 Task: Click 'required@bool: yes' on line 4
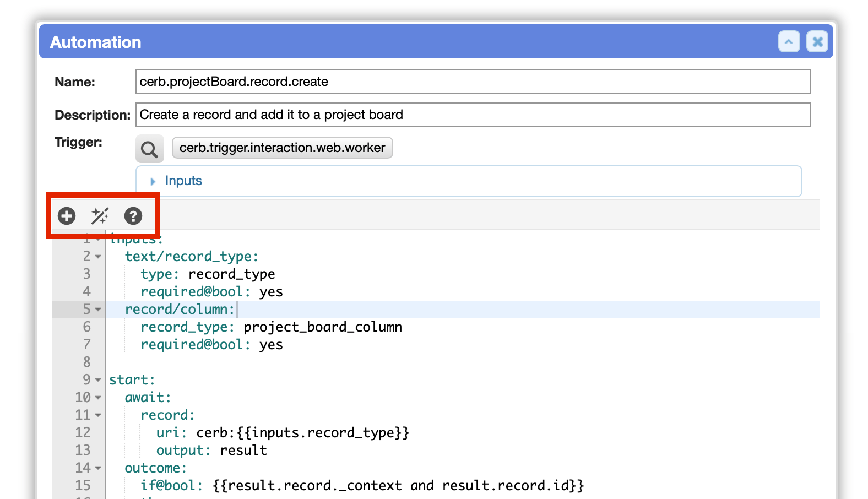211,292
